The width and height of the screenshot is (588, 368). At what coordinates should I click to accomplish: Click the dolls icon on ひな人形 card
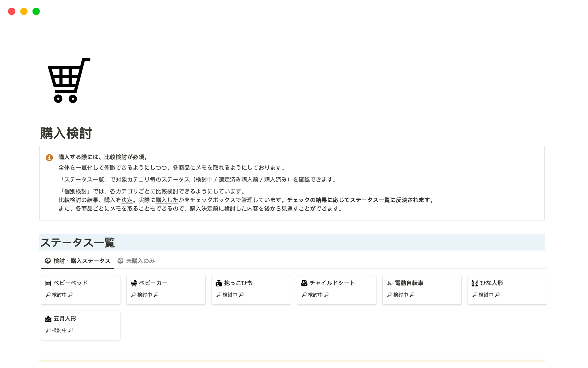tap(475, 283)
